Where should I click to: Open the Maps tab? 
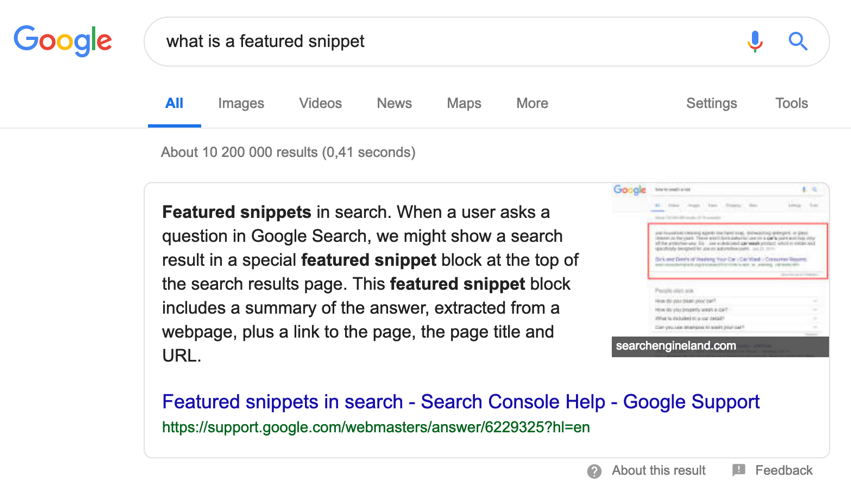point(464,103)
